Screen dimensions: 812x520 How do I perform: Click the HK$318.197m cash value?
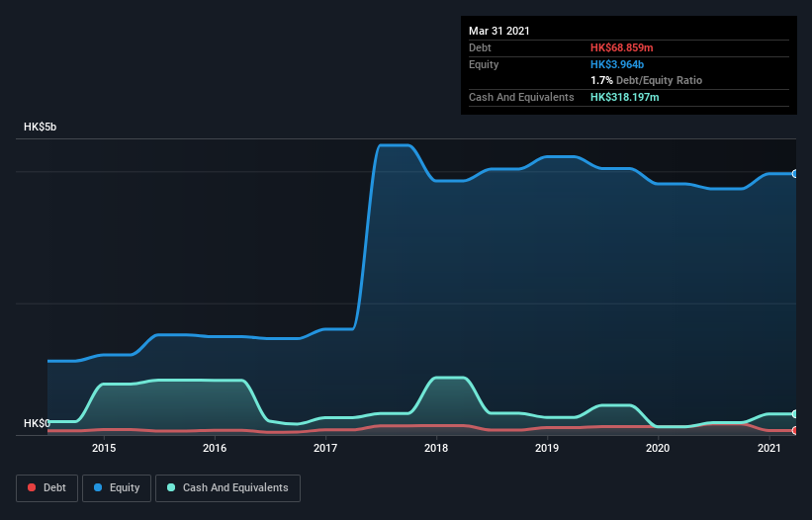coord(624,97)
